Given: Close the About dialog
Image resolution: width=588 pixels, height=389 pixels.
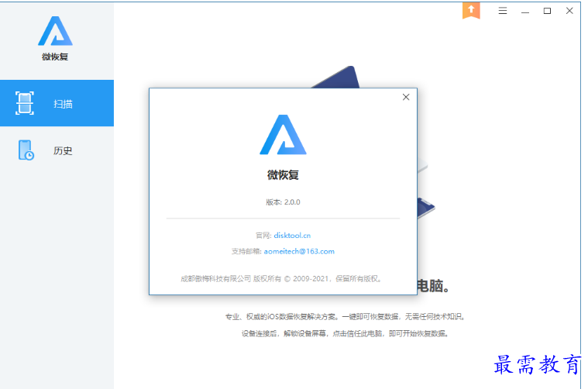Looking at the screenshot, I should [x=406, y=97].
